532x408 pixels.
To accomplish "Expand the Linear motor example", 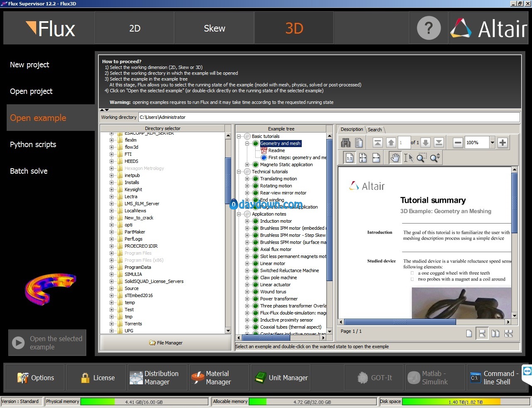I will pyautogui.click(x=247, y=263).
